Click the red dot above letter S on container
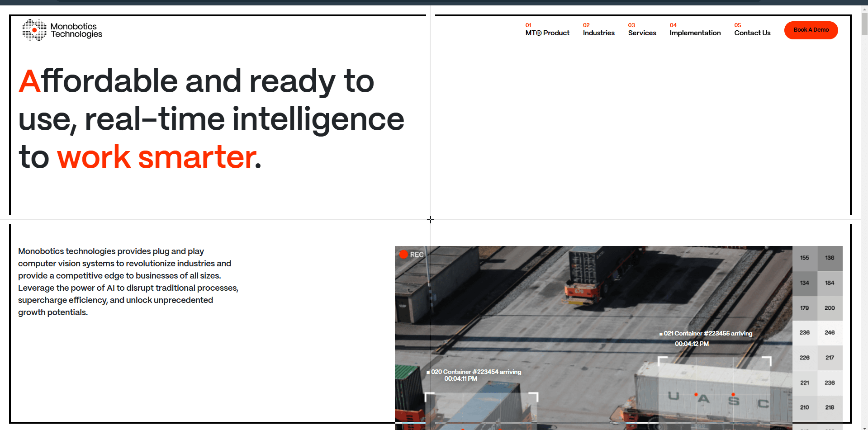Viewport: 868px width, 430px height. click(733, 394)
